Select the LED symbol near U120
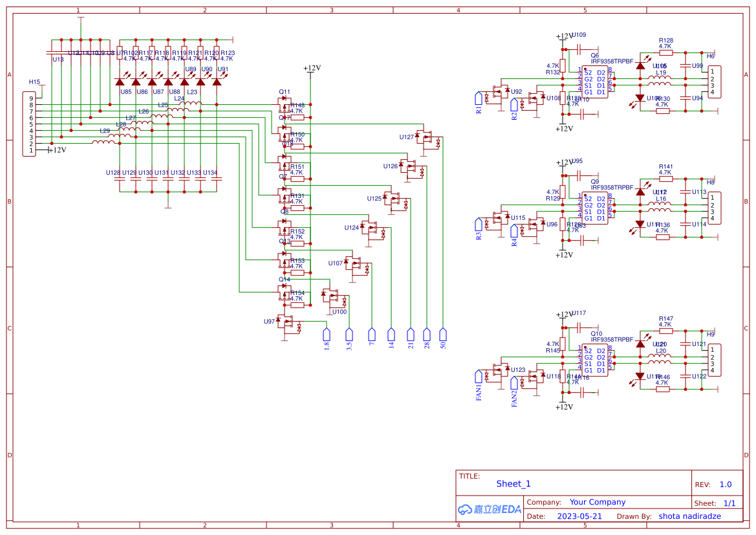This screenshot has width=756, height=535. coord(640,345)
